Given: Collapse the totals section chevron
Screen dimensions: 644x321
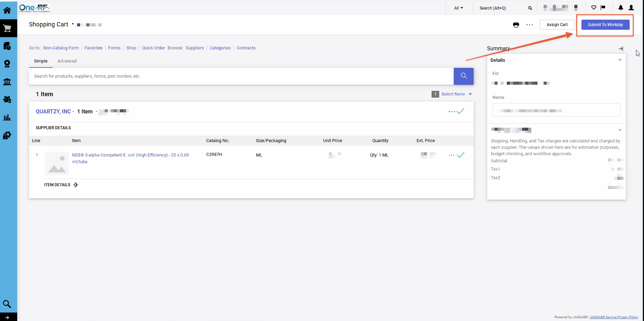Looking at the screenshot, I should coord(620,130).
